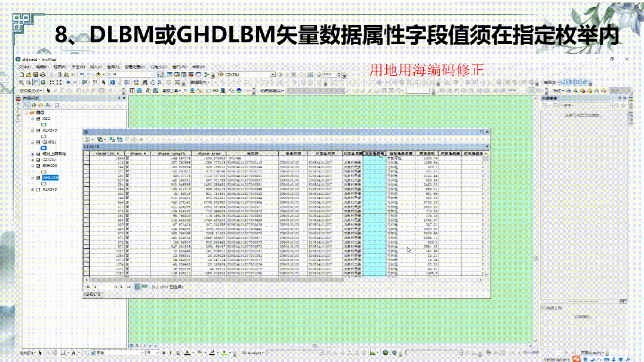Save the map with the floppy icon
This screenshot has height=362, width=644.
tap(36, 75)
